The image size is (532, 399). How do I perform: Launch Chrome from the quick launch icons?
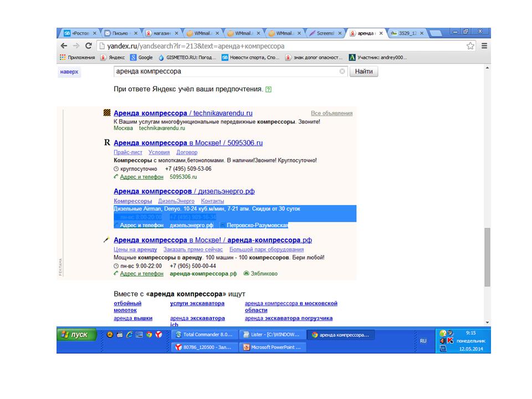(x=149, y=335)
